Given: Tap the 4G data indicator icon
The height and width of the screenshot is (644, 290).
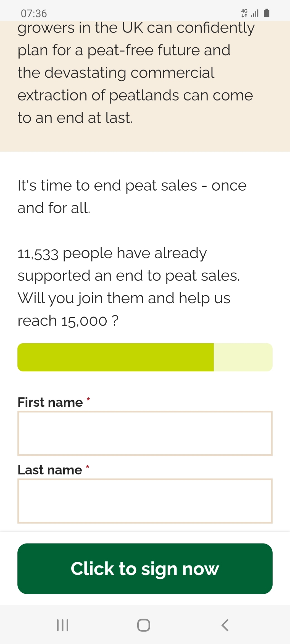Looking at the screenshot, I should point(244,13).
